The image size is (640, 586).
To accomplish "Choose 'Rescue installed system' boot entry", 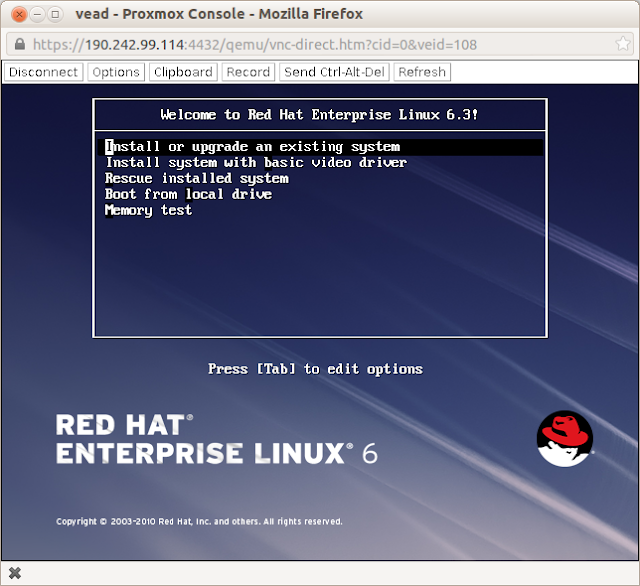I will 197,179.
